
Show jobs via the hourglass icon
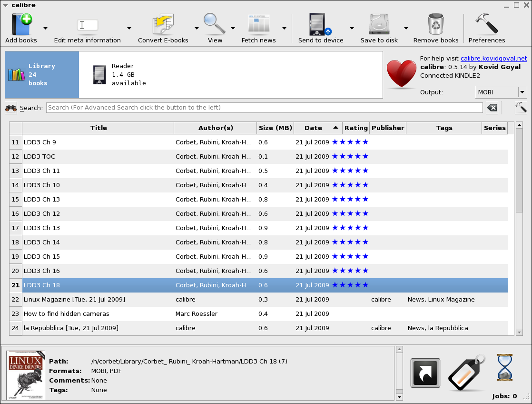[505, 367]
